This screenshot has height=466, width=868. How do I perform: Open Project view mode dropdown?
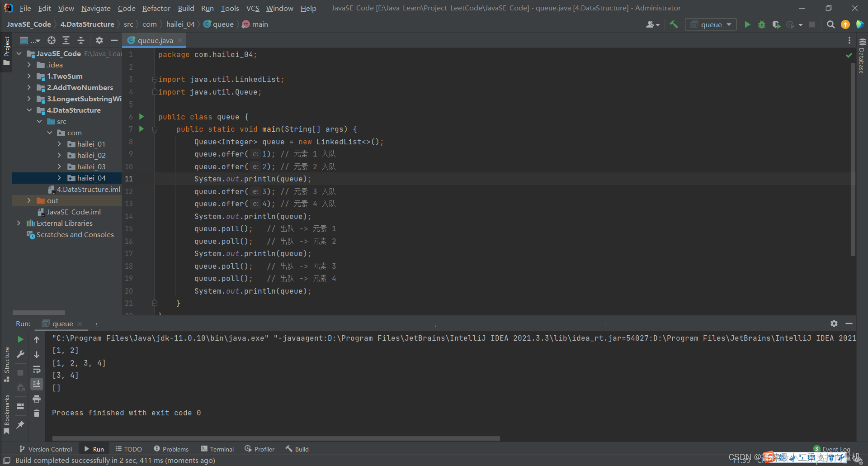tap(30, 40)
